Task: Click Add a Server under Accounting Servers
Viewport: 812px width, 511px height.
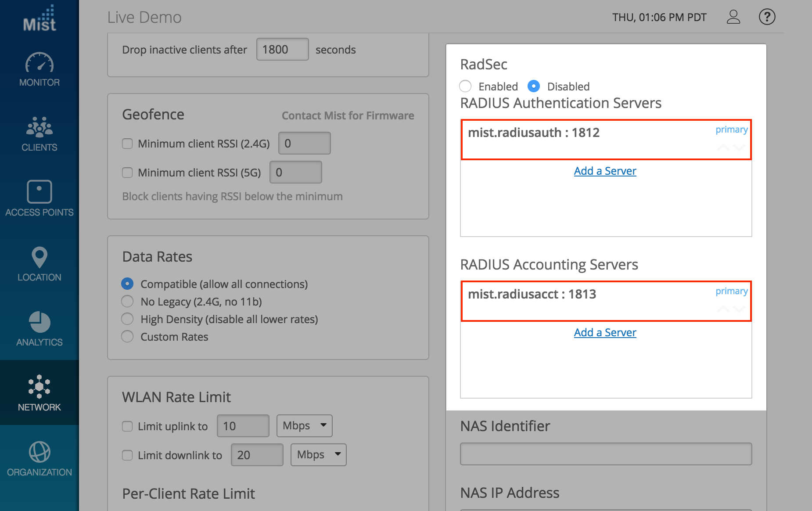Action: click(x=605, y=332)
